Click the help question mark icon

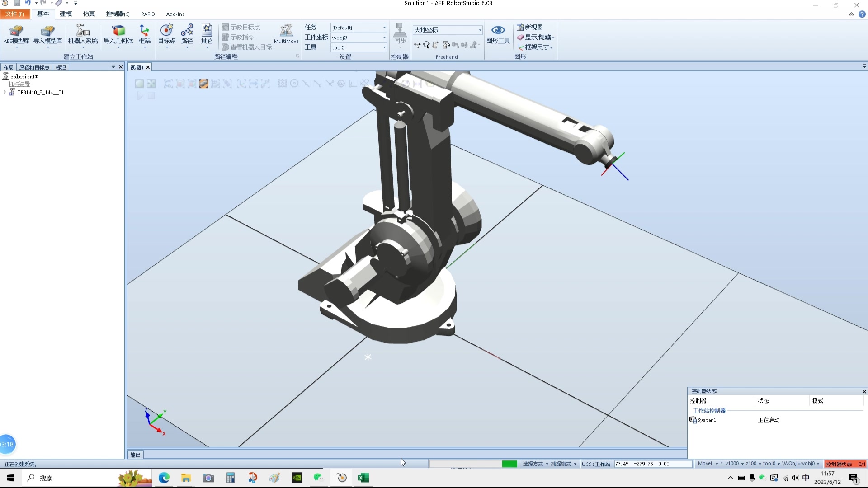pyautogui.click(x=862, y=14)
